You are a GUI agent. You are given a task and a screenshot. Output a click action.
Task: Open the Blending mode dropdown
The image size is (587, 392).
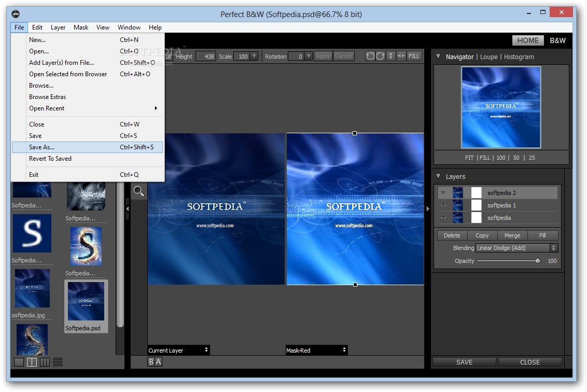516,248
